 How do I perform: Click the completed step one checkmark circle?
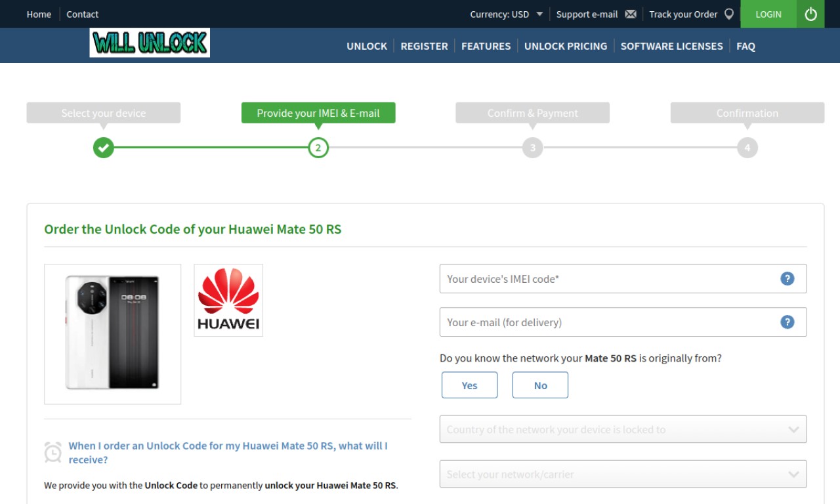[103, 148]
